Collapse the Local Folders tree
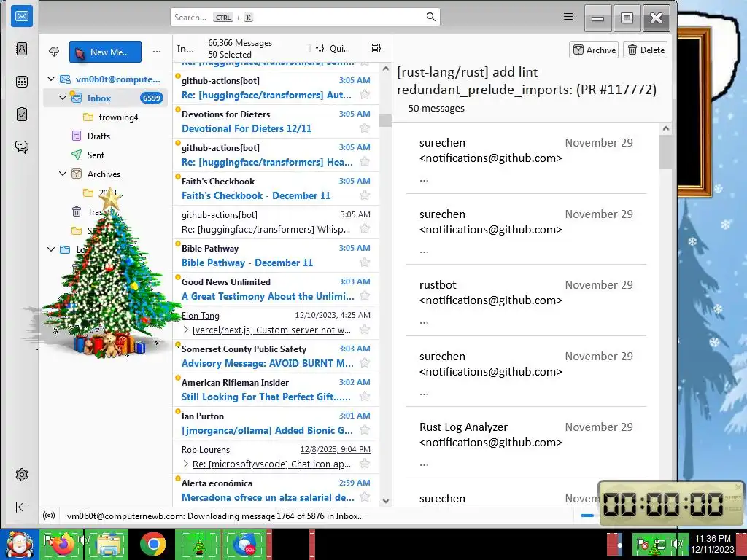The width and height of the screenshot is (747, 560). 51,249
